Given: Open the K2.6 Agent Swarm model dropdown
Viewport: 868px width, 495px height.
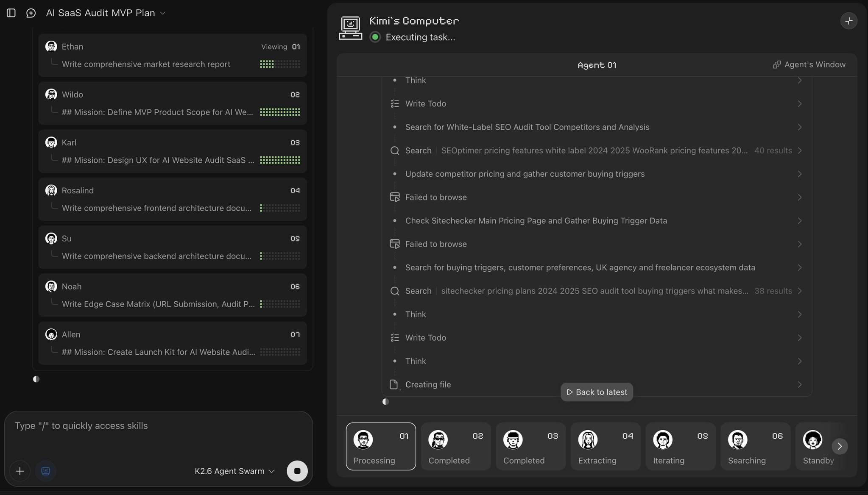Looking at the screenshot, I should (234, 471).
